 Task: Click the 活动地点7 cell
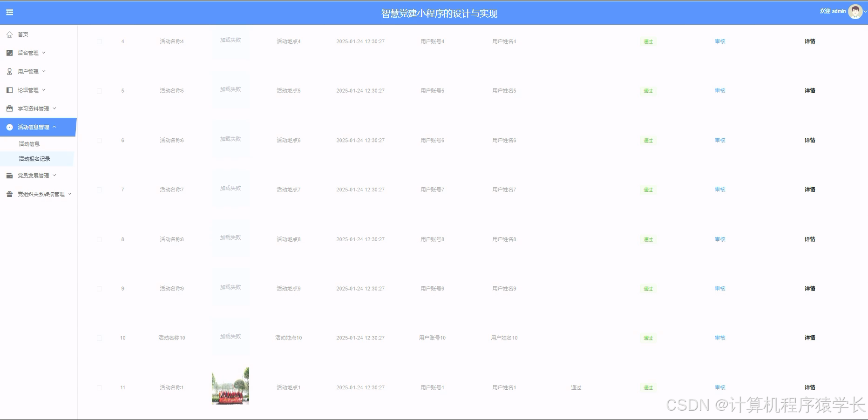[x=289, y=190]
